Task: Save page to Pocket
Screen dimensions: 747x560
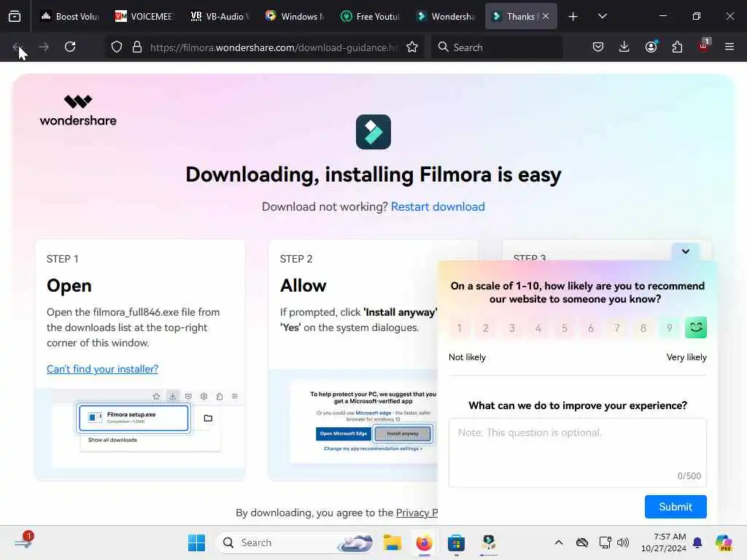Action: (x=598, y=47)
